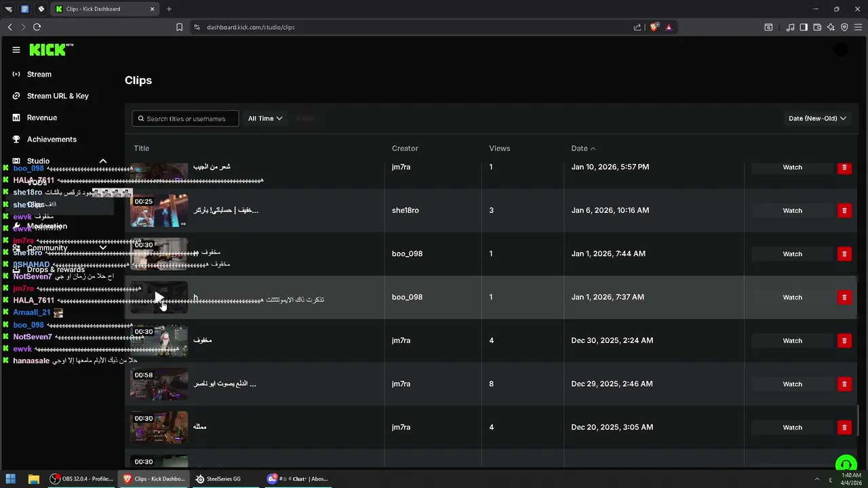
Task: Delete the she18ro clip with trash icon
Action: [844, 211]
